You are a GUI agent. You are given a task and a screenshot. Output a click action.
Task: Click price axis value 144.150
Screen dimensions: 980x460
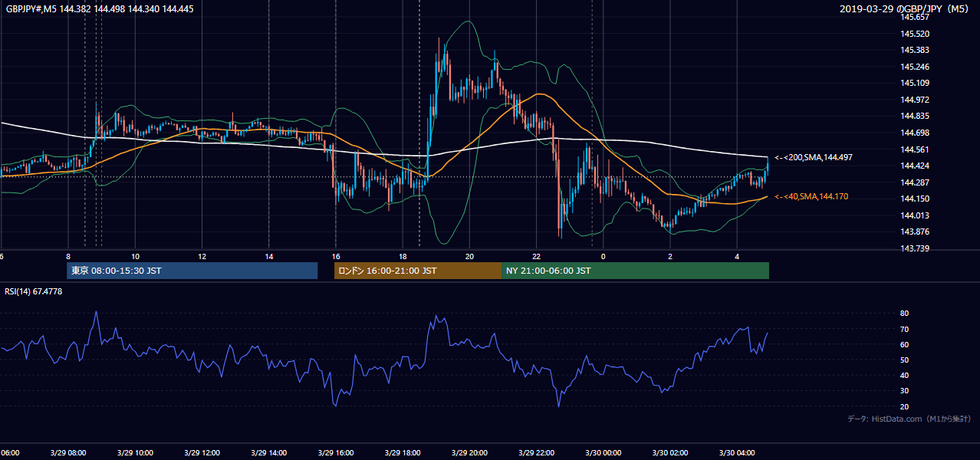tap(914, 199)
